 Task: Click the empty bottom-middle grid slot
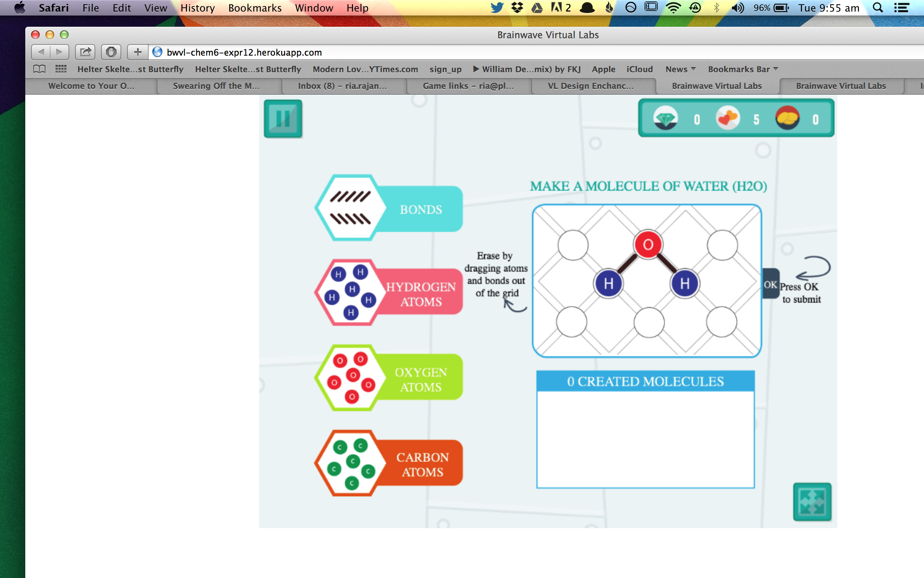[649, 323]
